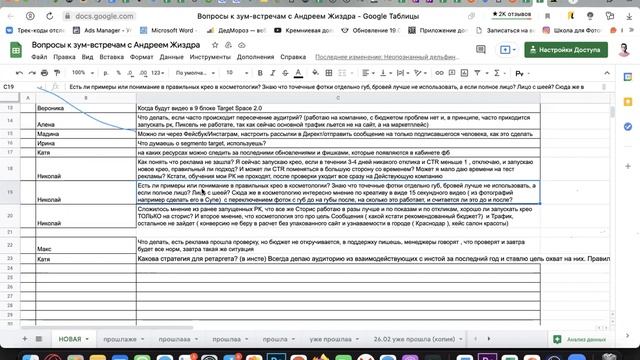This screenshot has width=640, height=360.
Task: Open Tasks in the side panel
Action: pos(628,127)
